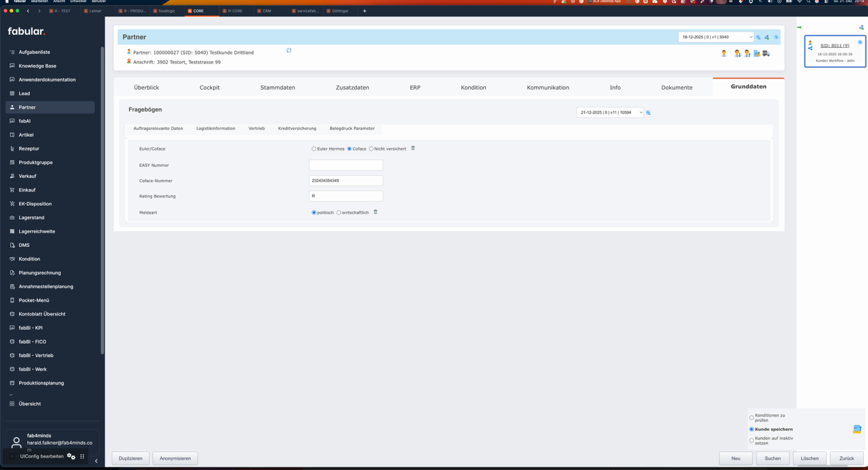The height and width of the screenshot is (470, 868).
Task: Click the gears icon beside UIConfig bearbeiten
Action: [71, 456]
